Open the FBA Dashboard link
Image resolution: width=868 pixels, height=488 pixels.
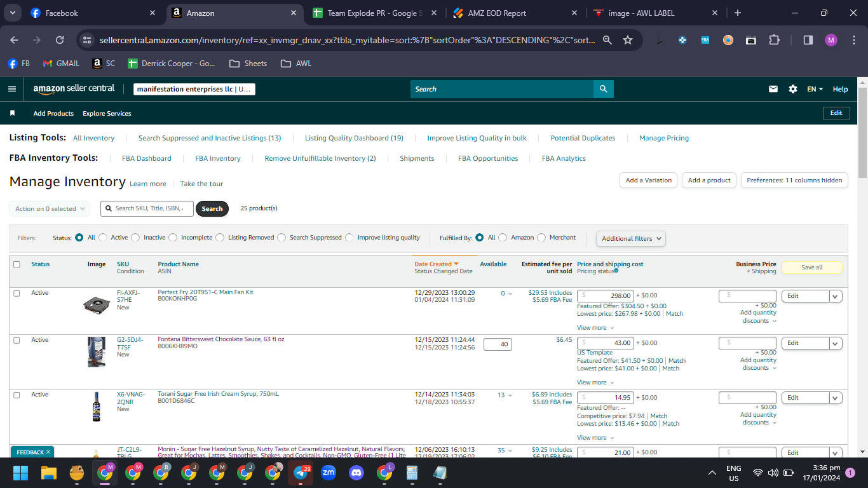(x=147, y=158)
